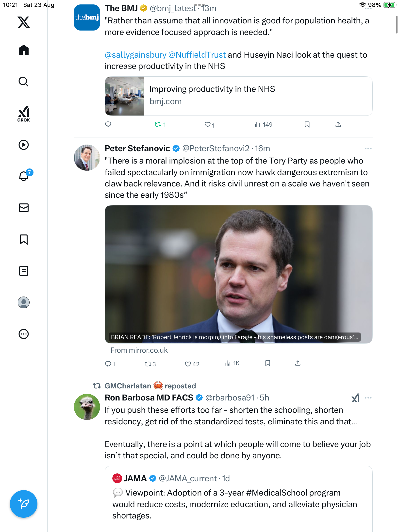
Task: Open the Grok sidebar icon
Action: tap(24, 114)
